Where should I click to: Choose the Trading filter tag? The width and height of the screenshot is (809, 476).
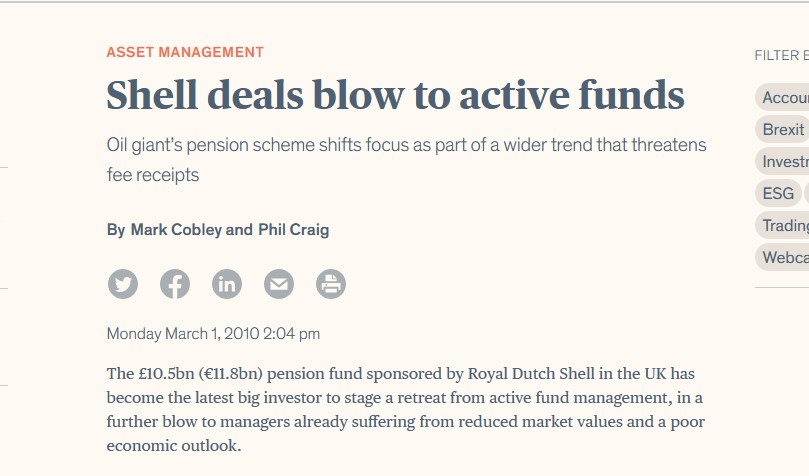784,225
